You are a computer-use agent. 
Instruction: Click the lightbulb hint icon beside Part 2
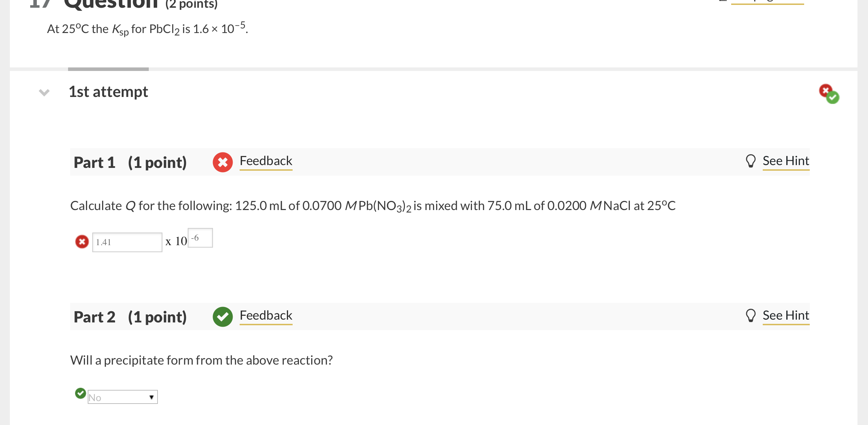coord(751,315)
